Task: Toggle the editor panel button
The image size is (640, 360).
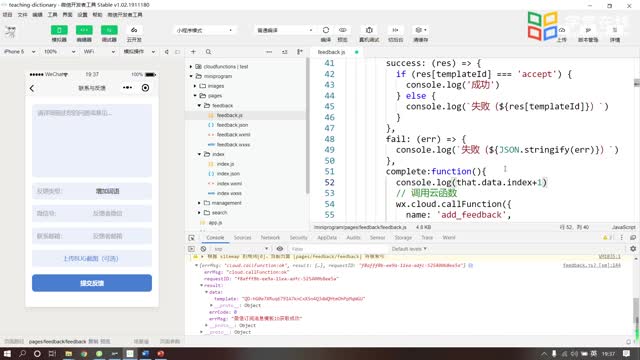Action: coord(84,30)
